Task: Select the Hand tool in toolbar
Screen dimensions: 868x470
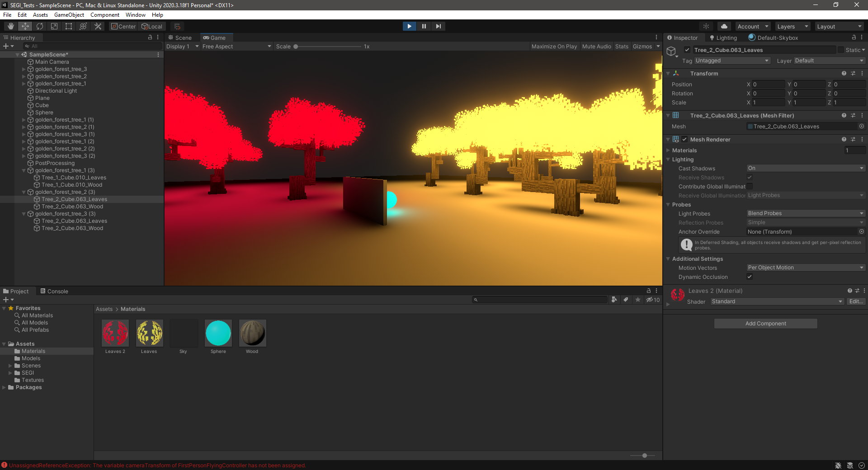Action: [x=11, y=26]
